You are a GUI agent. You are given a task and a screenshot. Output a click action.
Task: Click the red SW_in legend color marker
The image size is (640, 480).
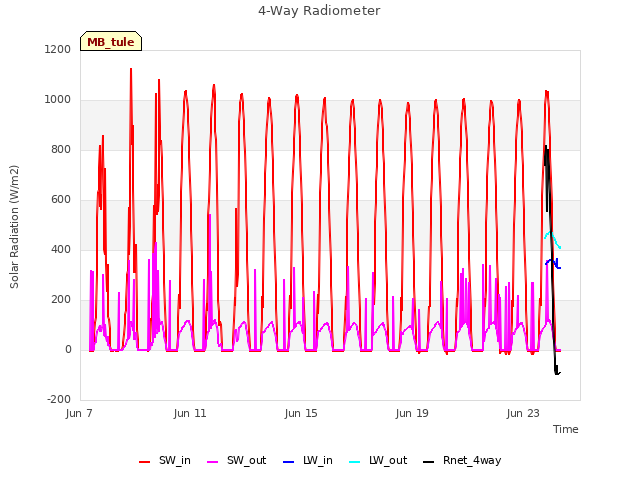point(144,462)
